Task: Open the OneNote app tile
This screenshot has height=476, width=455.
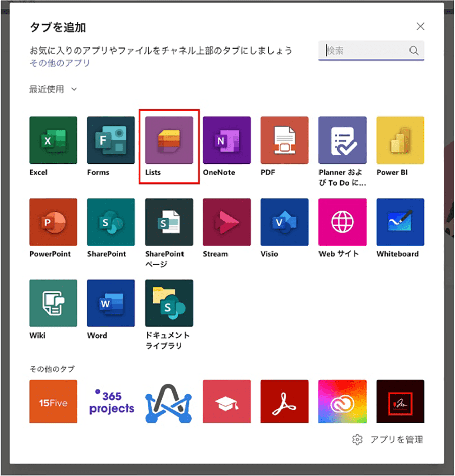Action: [226, 140]
